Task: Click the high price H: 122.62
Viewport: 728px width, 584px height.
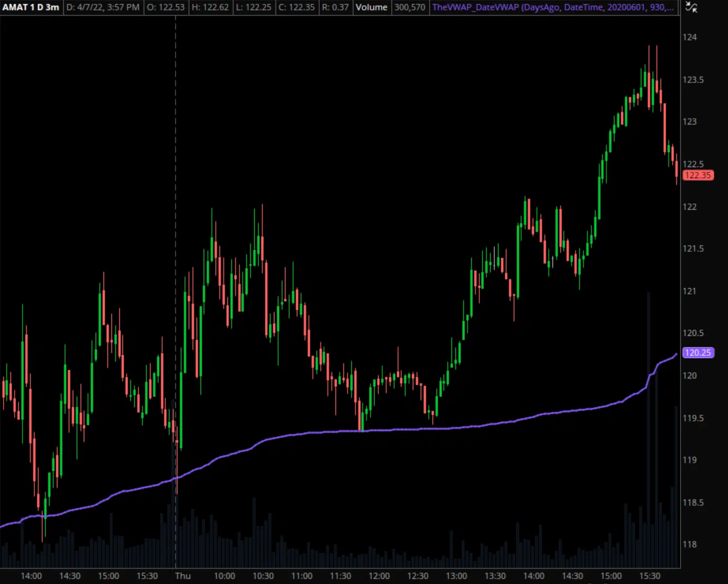Action: [x=210, y=7]
